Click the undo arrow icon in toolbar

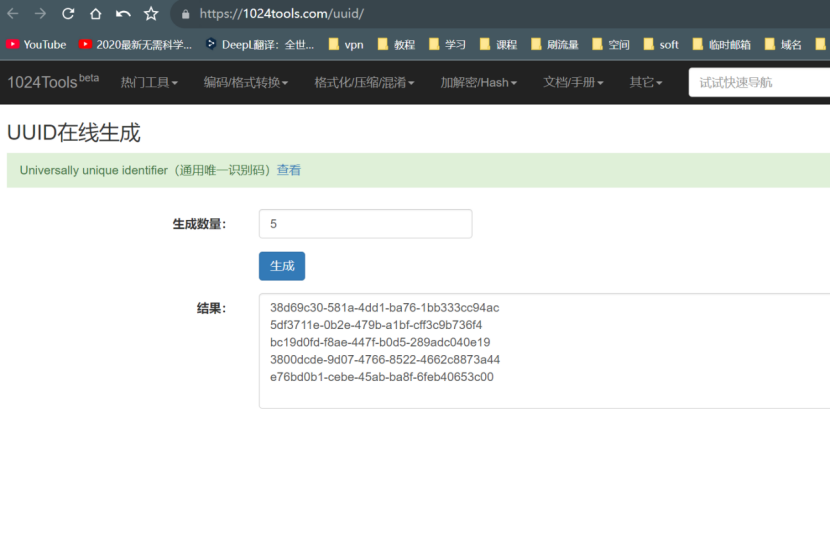pyautogui.click(x=123, y=13)
